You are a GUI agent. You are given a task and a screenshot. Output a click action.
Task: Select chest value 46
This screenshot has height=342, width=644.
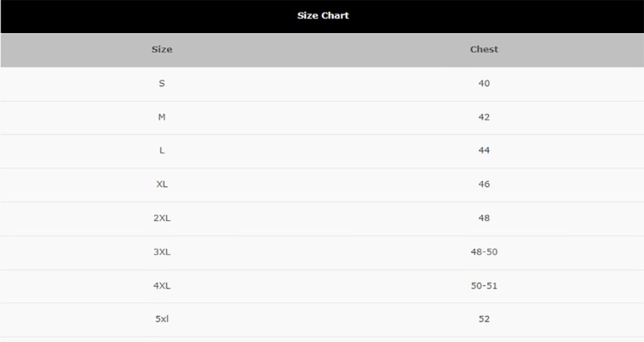484,185
